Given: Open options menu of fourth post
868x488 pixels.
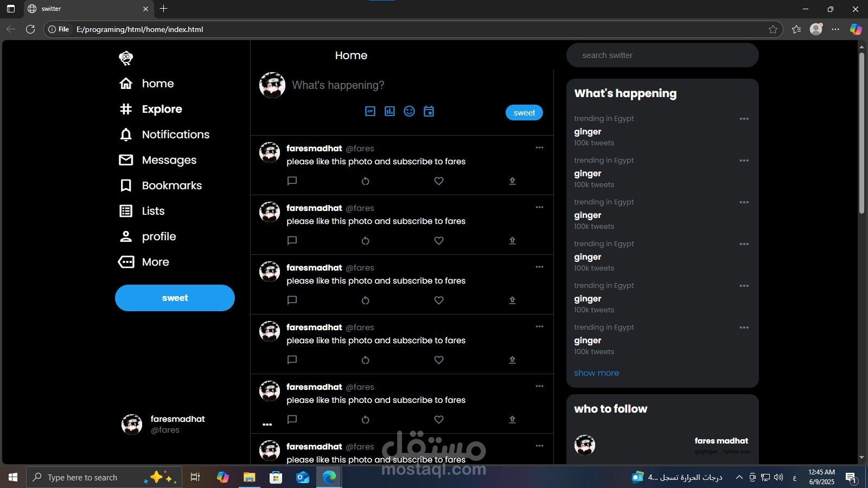Looking at the screenshot, I should pyautogui.click(x=539, y=326).
